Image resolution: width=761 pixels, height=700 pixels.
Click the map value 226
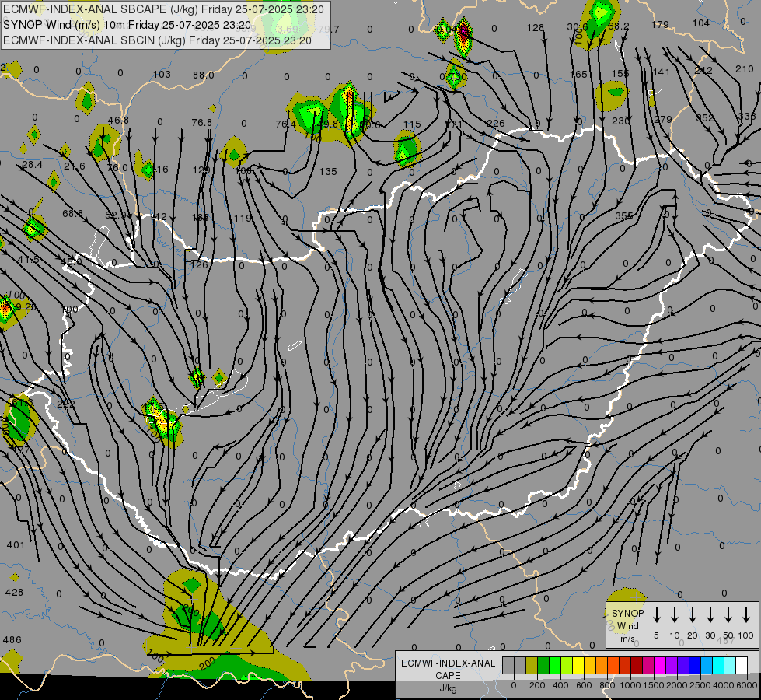pyautogui.click(x=495, y=124)
